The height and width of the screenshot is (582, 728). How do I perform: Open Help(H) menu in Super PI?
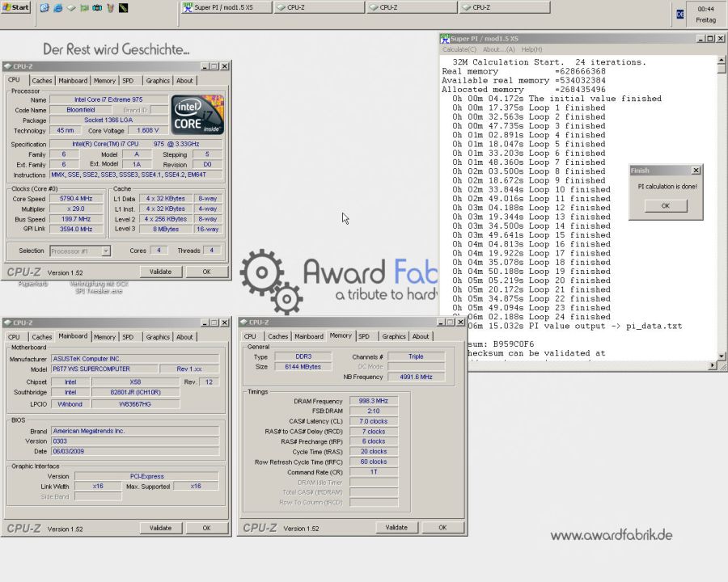pos(531,49)
